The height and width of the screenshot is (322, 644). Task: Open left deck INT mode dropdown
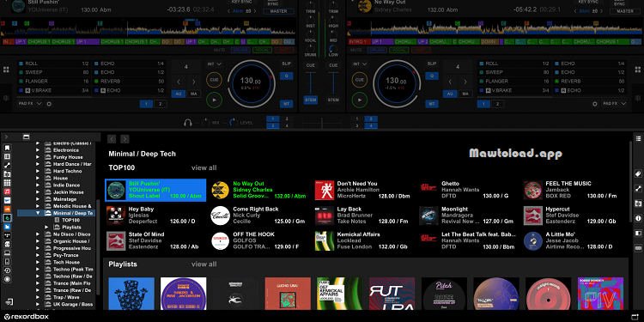tap(215, 64)
